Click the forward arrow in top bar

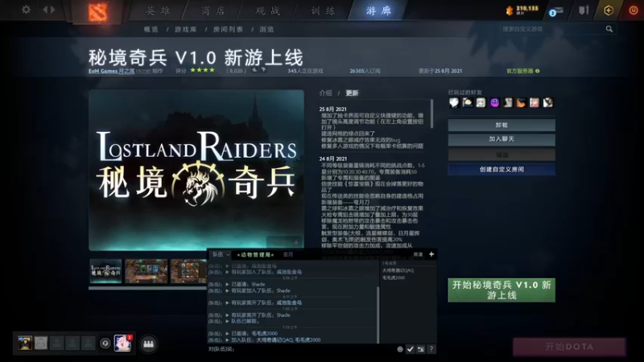pos(52,9)
